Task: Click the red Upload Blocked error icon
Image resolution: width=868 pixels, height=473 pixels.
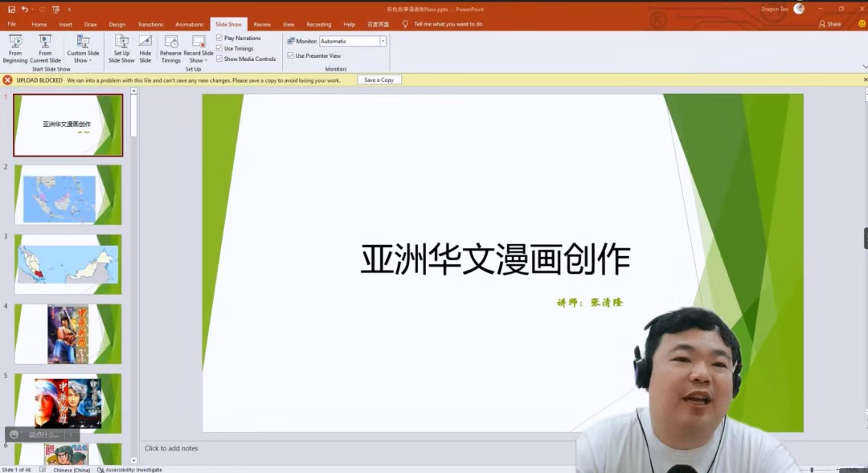Action: tap(8, 80)
